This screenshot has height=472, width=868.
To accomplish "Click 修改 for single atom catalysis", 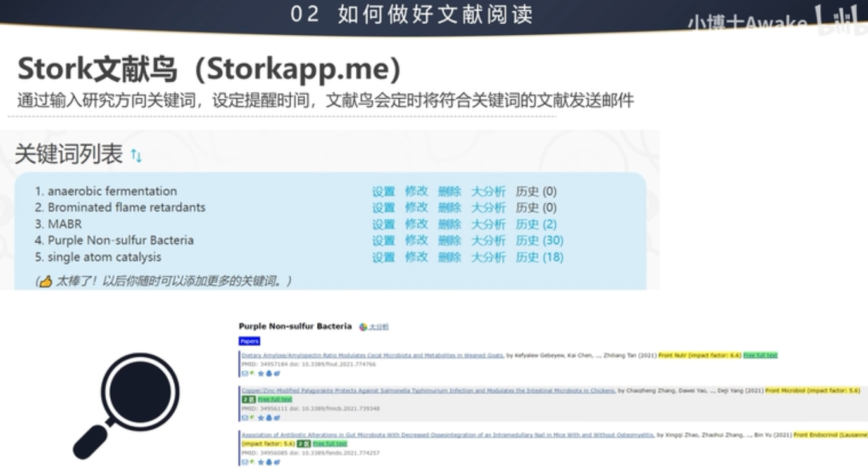I will (x=417, y=257).
